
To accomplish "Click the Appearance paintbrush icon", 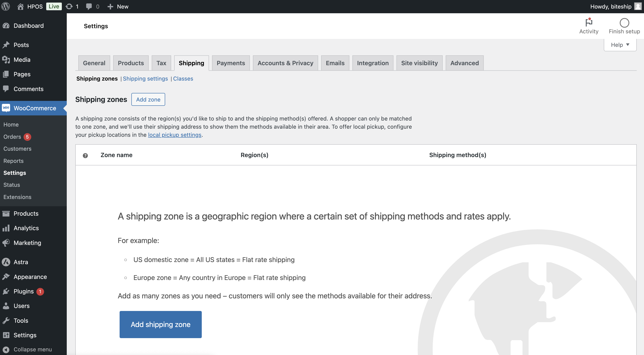I will click(6, 277).
